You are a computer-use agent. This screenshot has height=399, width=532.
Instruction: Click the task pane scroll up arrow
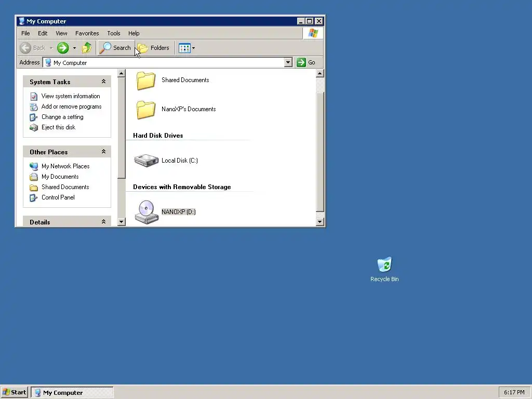tap(122, 73)
